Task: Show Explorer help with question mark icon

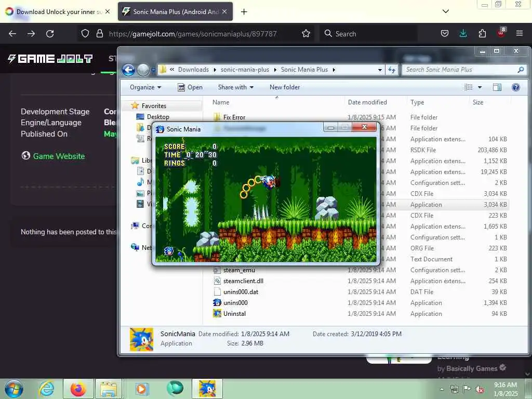Action: point(516,87)
